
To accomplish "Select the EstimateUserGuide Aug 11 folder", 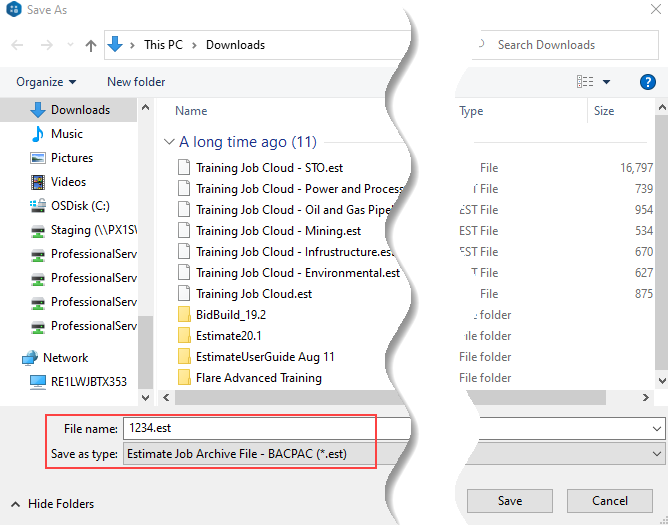I will (x=265, y=357).
